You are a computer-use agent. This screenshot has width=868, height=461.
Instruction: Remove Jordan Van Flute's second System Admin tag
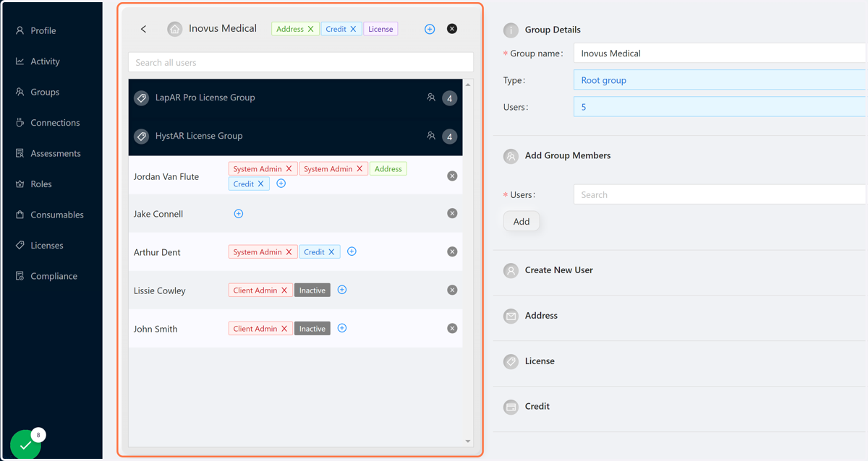[359, 169]
